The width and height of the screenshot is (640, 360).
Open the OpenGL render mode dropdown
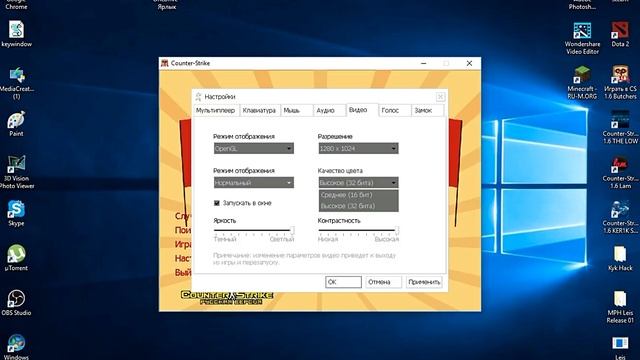(x=253, y=149)
